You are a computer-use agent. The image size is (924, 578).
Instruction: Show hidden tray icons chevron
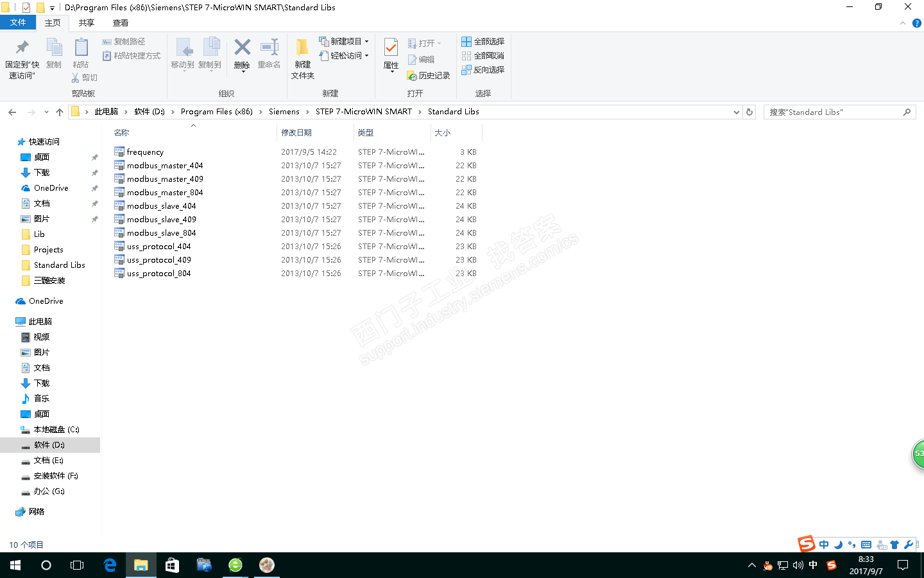click(751, 565)
